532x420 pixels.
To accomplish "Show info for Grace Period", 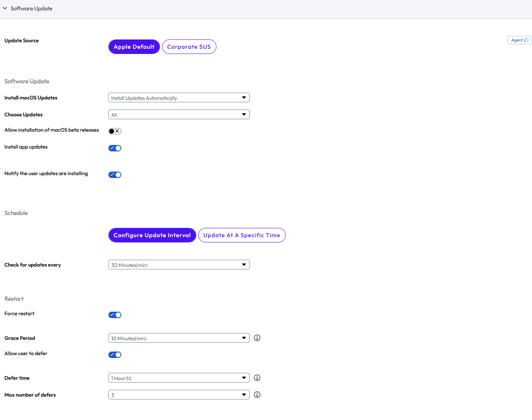I will coord(257,338).
